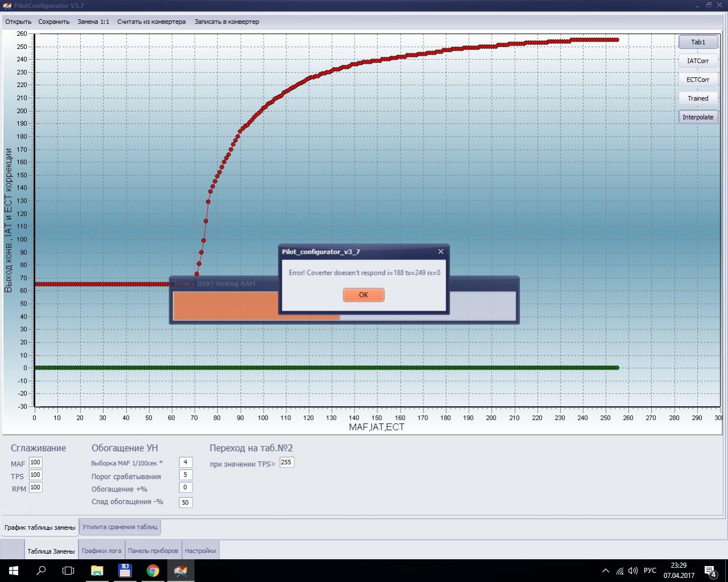Edit the RPM smoothing value field
This screenshot has width=728, height=582.
pyautogui.click(x=35, y=488)
